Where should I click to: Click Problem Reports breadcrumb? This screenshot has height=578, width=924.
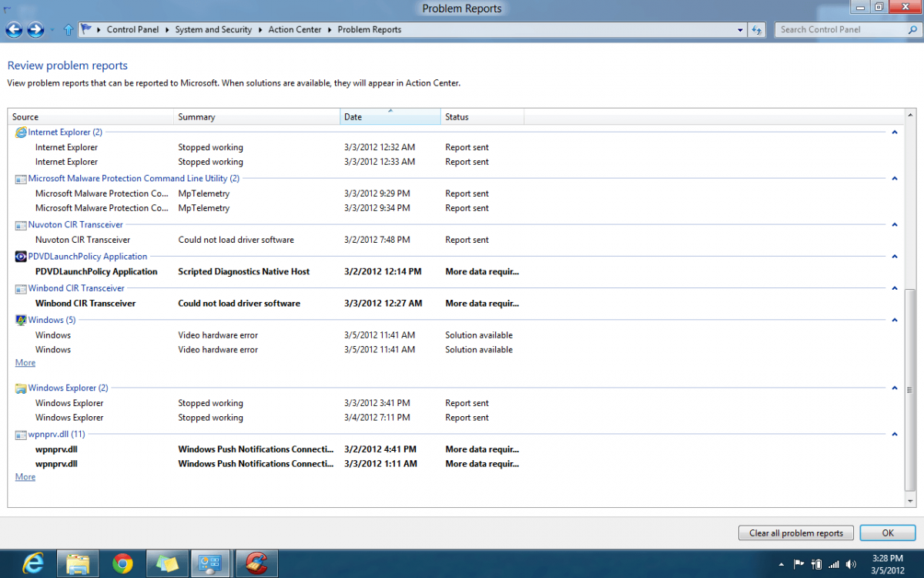[x=370, y=30]
